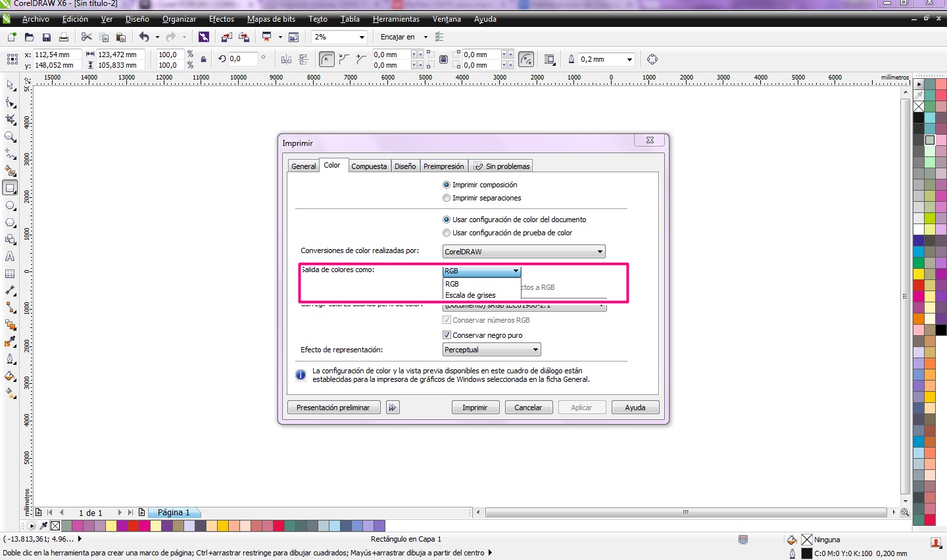Select the Eyedropper tool
The height and width of the screenshot is (560, 947).
coord(11,342)
